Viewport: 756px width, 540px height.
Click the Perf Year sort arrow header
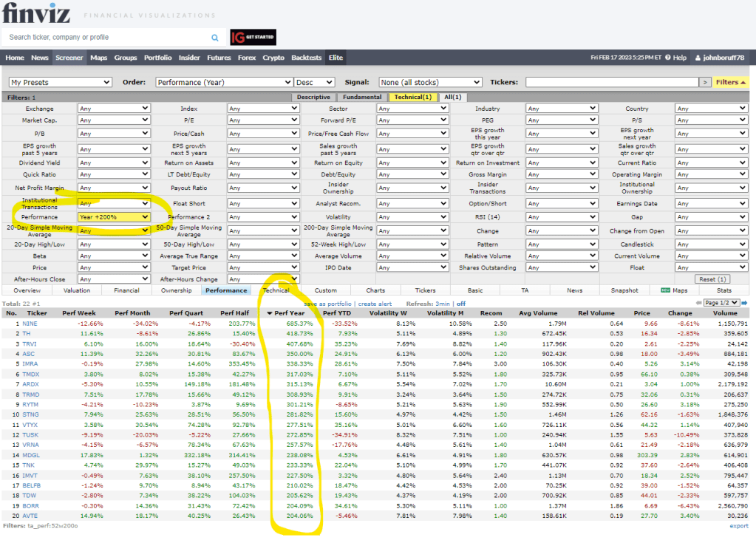coord(289,313)
